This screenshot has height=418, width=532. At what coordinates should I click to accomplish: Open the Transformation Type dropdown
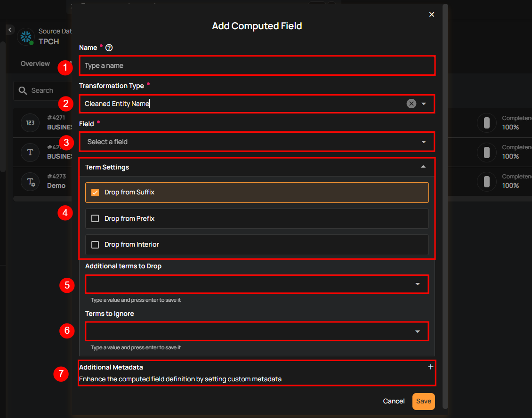[x=424, y=104]
